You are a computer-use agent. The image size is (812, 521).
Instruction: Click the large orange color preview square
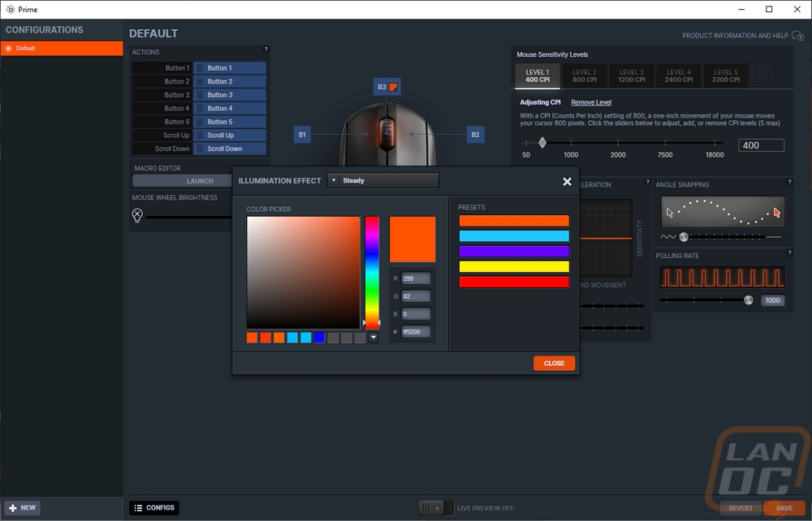click(412, 239)
